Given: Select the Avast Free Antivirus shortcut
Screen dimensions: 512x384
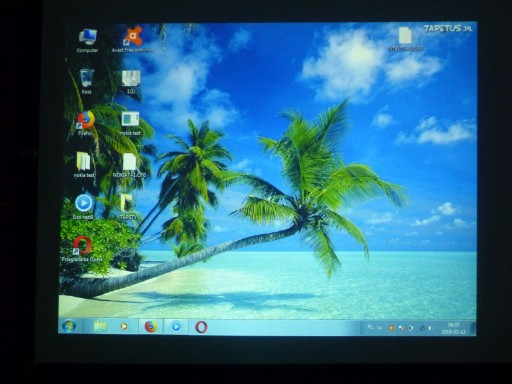Looking at the screenshot, I should (133, 40).
